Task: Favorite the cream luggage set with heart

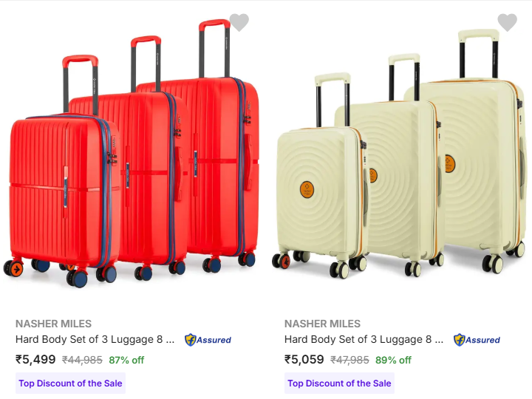Action: [x=507, y=22]
